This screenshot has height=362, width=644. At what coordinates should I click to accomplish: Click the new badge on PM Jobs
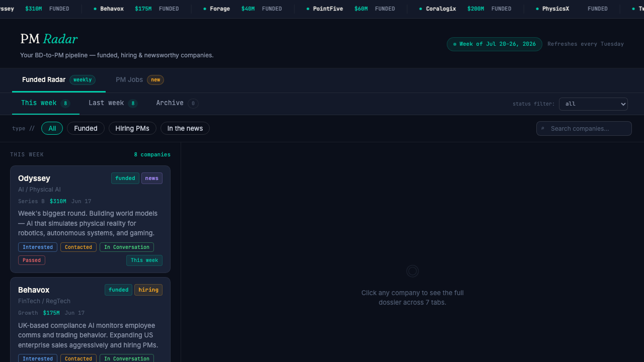[155, 80]
